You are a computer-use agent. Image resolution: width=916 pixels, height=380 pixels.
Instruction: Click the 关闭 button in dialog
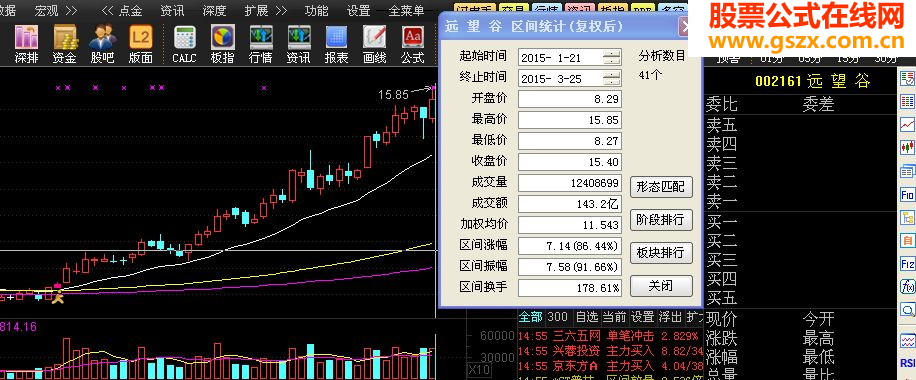[661, 286]
